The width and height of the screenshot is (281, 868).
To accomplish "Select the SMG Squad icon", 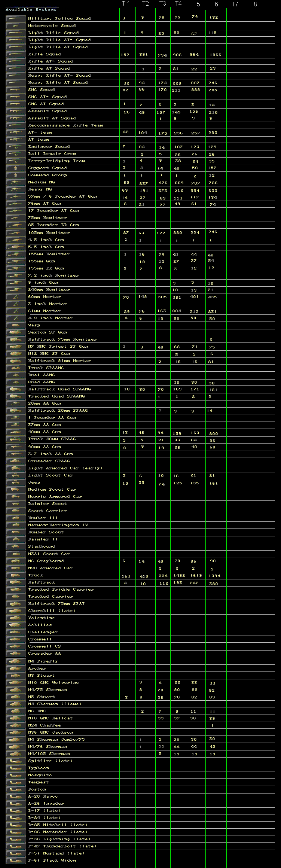I will (x=16, y=89).
